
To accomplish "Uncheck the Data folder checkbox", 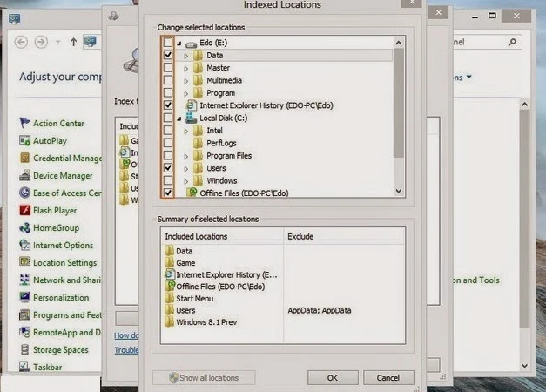I will 168,55.
